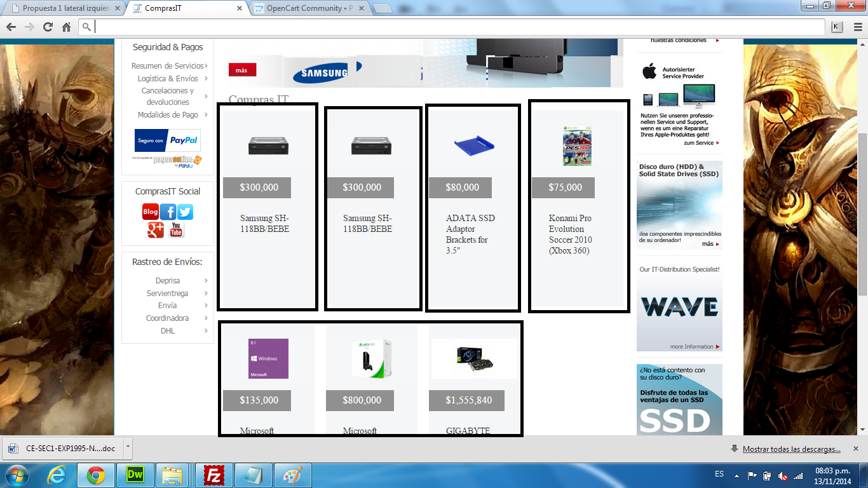
Task: Click the Envía tracking link
Action: pos(168,306)
